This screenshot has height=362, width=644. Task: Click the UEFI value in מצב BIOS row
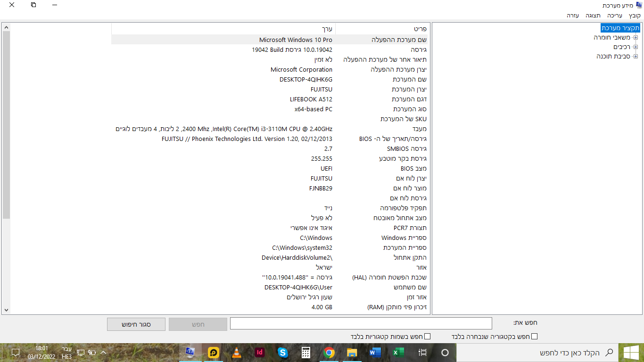click(x=327, y=168)
